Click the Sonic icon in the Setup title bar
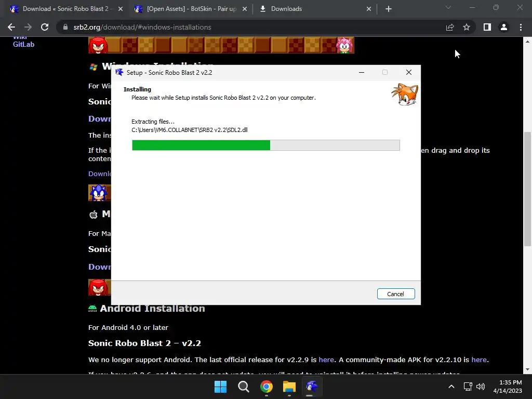 pyautogui.click(x=119, y=72)
